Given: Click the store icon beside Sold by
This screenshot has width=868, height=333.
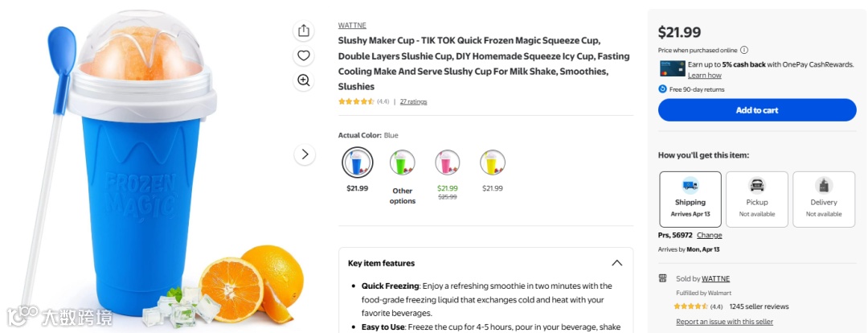Looking at the screenshot, I should (x=662, y=278).
